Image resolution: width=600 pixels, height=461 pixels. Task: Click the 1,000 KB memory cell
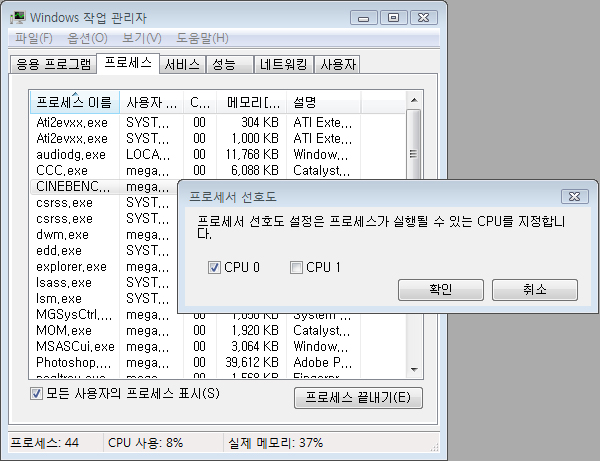(255, 138)
